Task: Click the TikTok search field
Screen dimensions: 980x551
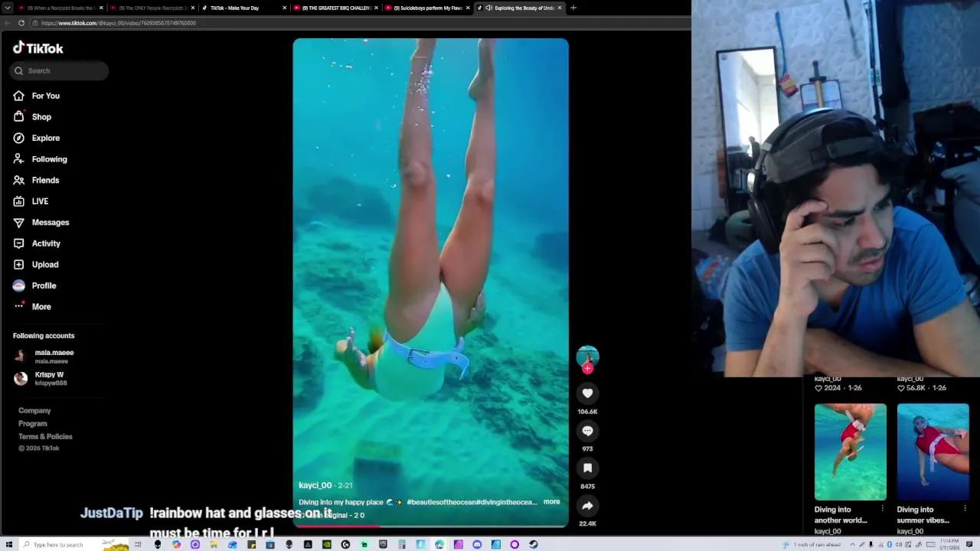Action: coord(59,70)
